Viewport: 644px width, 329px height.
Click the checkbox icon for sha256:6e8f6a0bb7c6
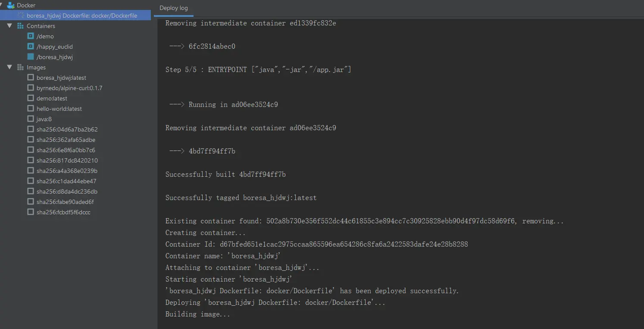[31, 150]
